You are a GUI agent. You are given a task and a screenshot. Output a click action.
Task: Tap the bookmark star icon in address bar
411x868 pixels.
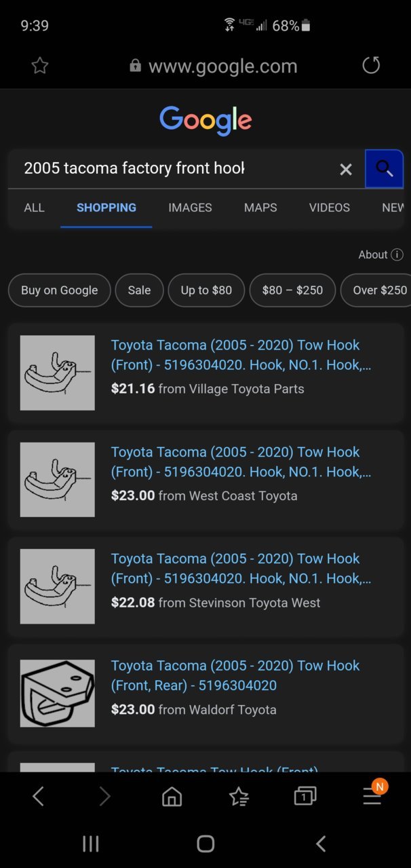pyautogui.click(x=40, y=65)
